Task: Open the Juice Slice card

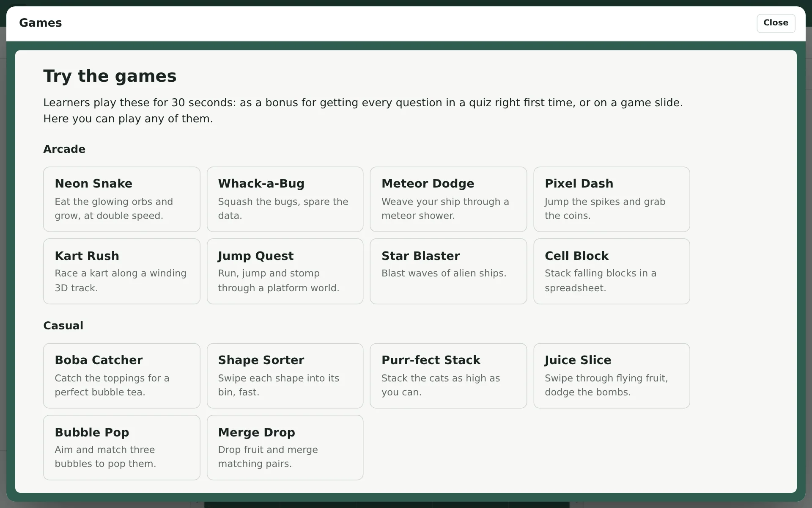Action: 612,375
